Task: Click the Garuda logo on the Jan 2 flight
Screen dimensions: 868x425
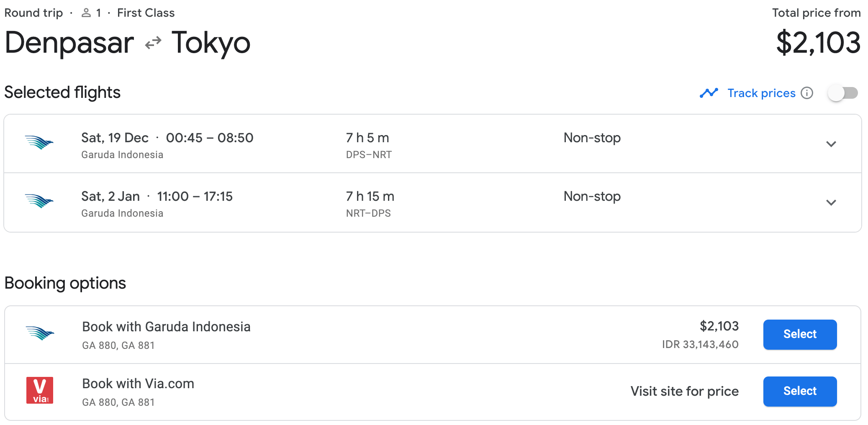Action: pyautogui.click(x=39, y=201)
